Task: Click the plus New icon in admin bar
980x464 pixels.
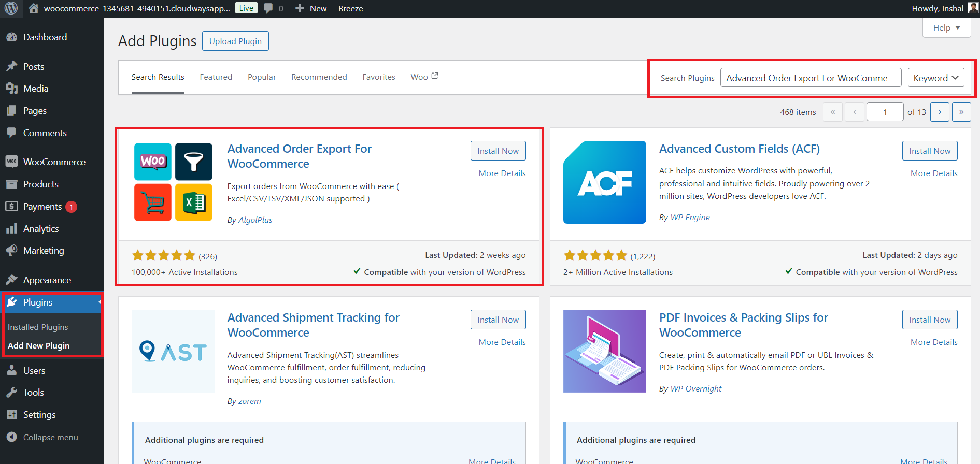Action: (300, 8)
